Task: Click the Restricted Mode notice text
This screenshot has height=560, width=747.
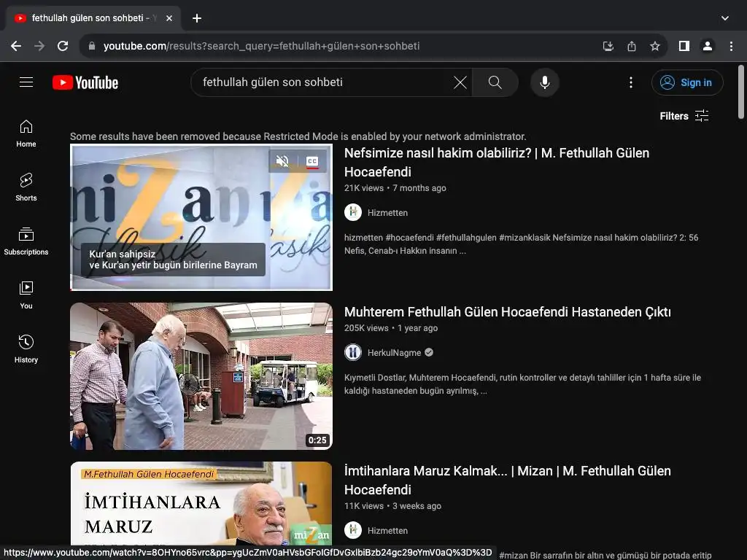Action: point(298,136)
